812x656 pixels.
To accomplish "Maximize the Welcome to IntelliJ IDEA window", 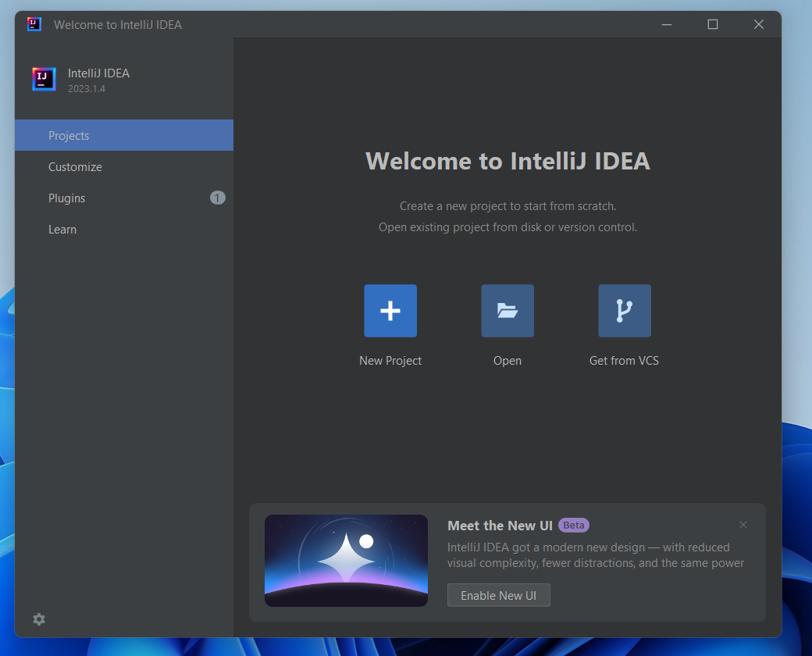I will pos(712,24).
